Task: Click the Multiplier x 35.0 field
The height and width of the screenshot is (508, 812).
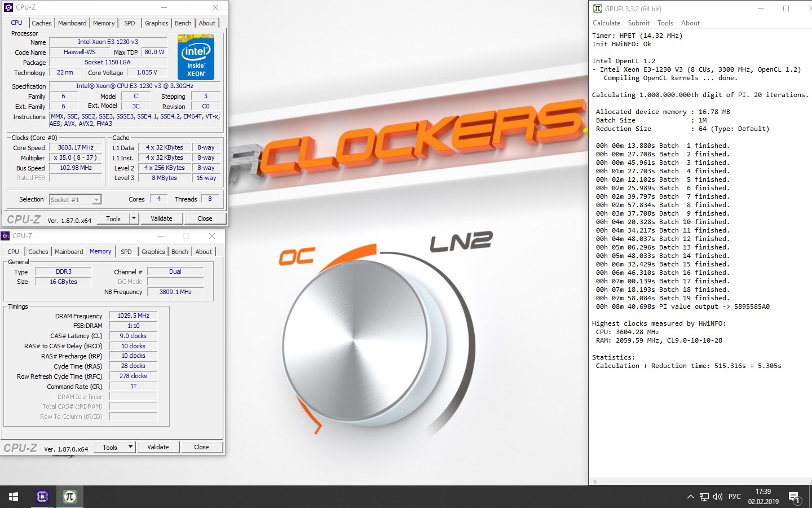Action: [x=76, y=157]
